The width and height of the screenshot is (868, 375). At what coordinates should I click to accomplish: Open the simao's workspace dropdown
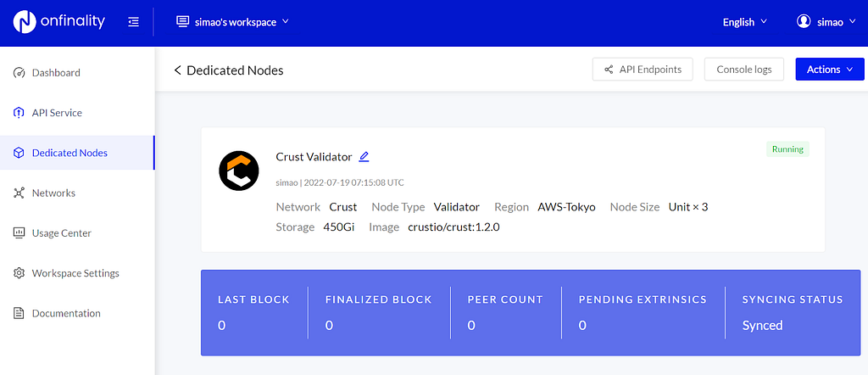[x=232, y=22]
